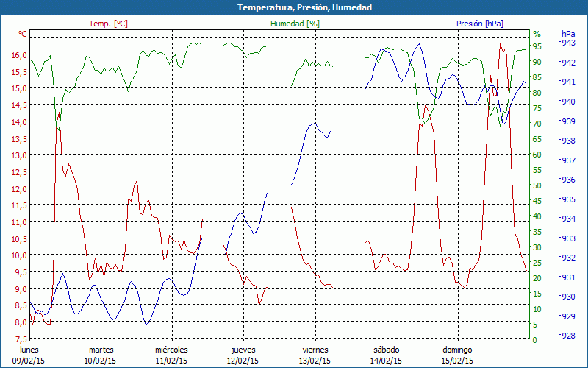Click the blue hPa axis unit label

coord(568,34)
